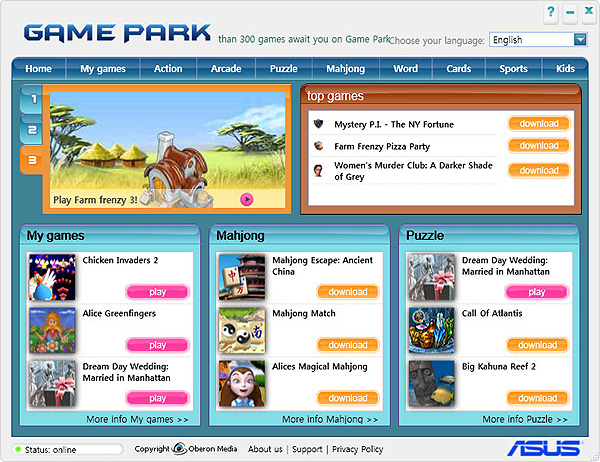Click the Women's Murder Club game icon
This screenshot has width=600, height=462.
click(318, 170)
